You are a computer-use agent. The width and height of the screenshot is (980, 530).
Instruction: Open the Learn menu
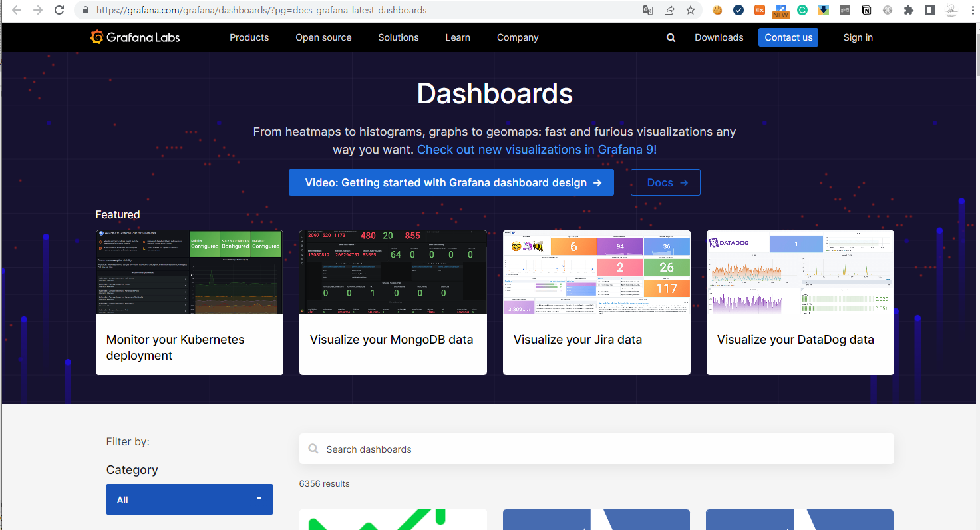458,37
